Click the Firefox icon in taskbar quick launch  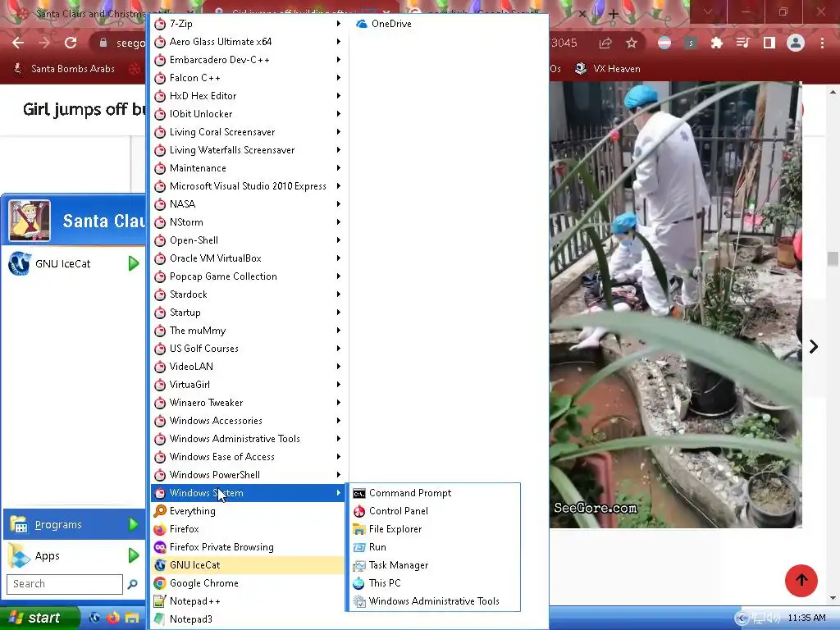click(113, 618)
